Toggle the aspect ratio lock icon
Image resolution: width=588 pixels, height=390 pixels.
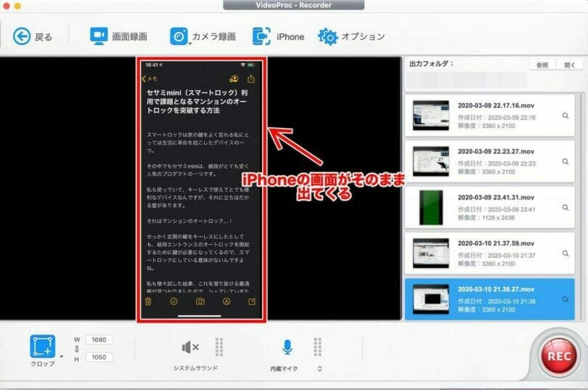[x=76, y=349]
